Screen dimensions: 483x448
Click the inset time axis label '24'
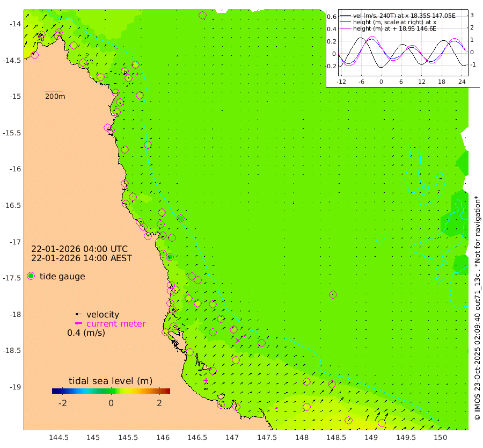pos(462,82)
